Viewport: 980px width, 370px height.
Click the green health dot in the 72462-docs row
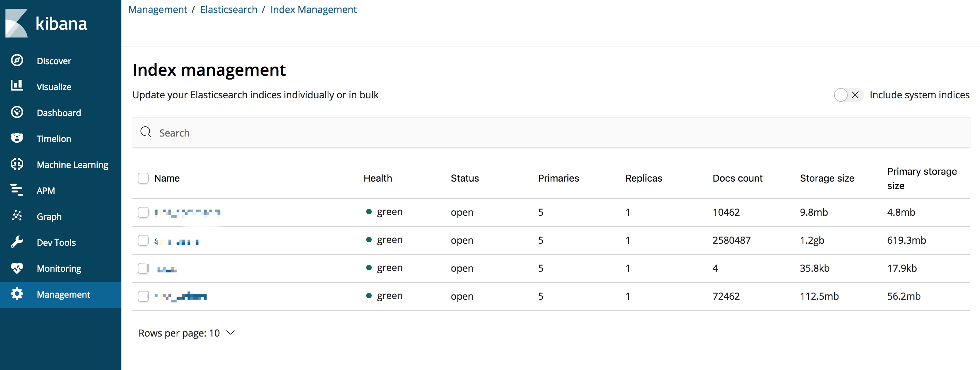(369, 296)
